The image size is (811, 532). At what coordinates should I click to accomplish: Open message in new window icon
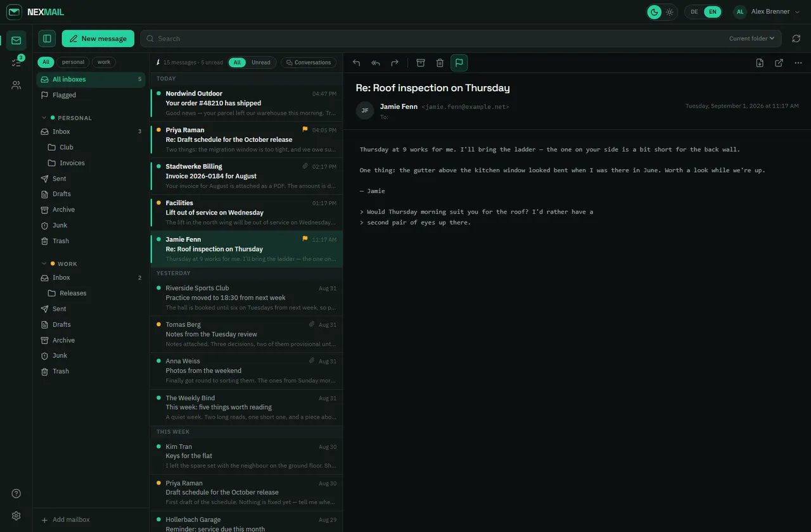[779, 63]
